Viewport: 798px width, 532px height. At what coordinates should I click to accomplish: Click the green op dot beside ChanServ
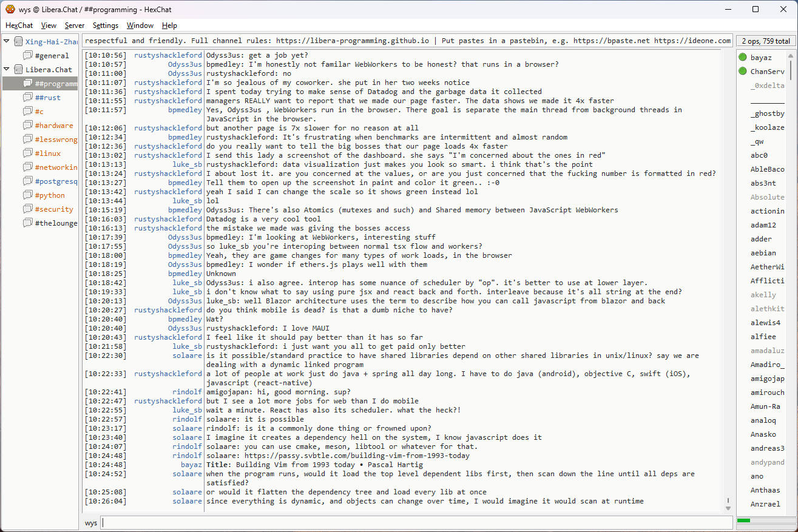[742, 72]
